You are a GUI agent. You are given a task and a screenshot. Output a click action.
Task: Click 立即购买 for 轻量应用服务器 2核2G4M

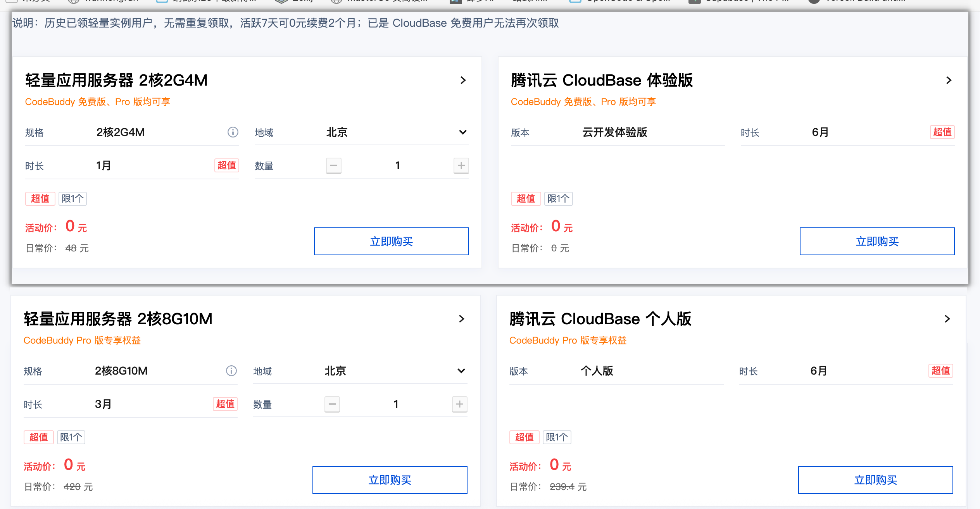[x=391, y=241]
